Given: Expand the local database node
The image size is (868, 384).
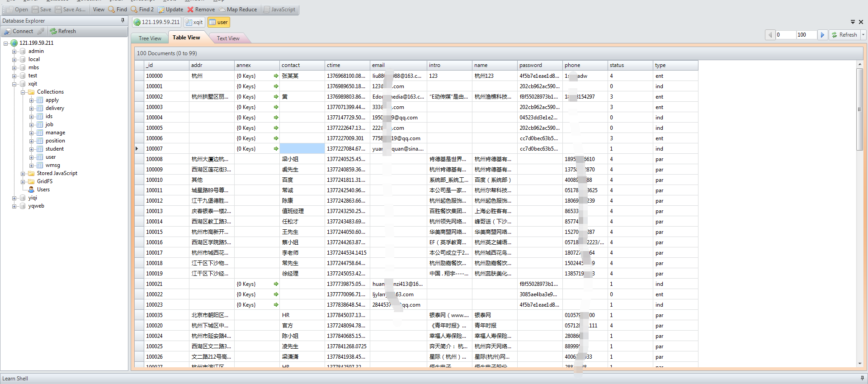Looking at the screenshot, I should point(14,60).
